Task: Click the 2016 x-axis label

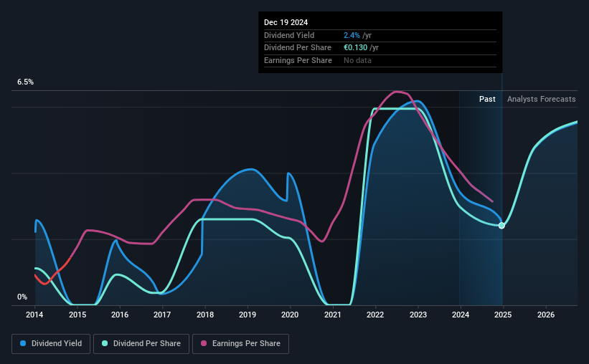Action: pos(120,315)
